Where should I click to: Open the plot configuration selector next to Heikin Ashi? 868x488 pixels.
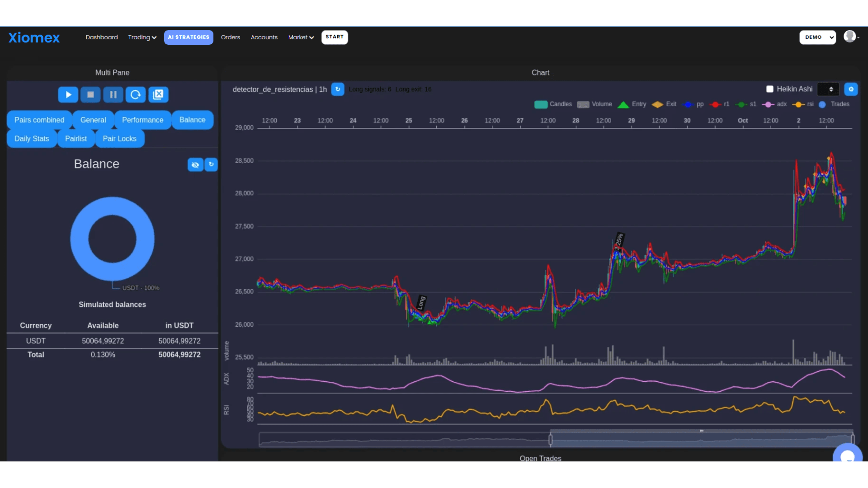click(828, 89)
